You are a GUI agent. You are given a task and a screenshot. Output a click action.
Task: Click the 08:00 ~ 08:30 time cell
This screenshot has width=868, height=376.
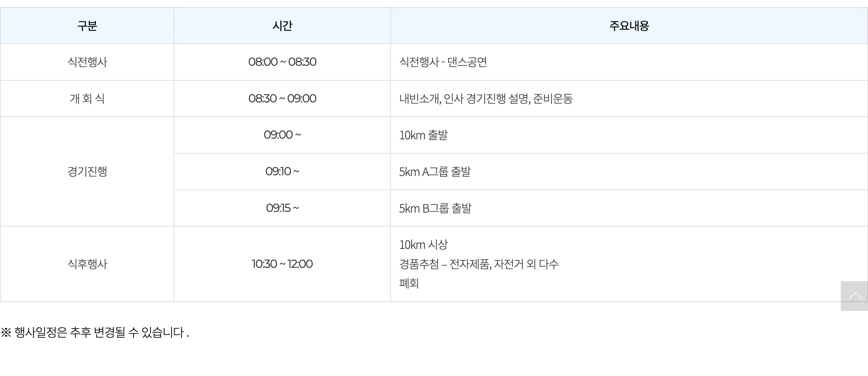point(282,62)
